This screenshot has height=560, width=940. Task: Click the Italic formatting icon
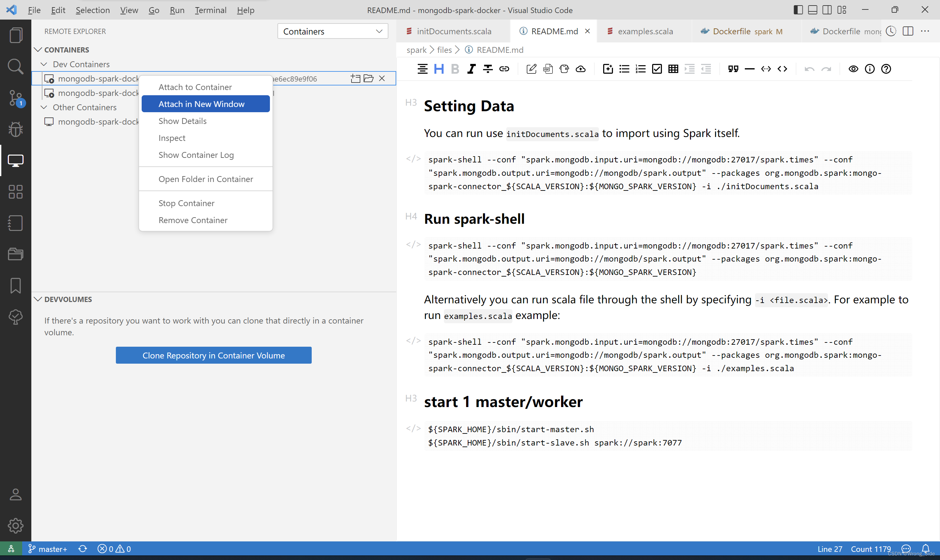(471, 69)
